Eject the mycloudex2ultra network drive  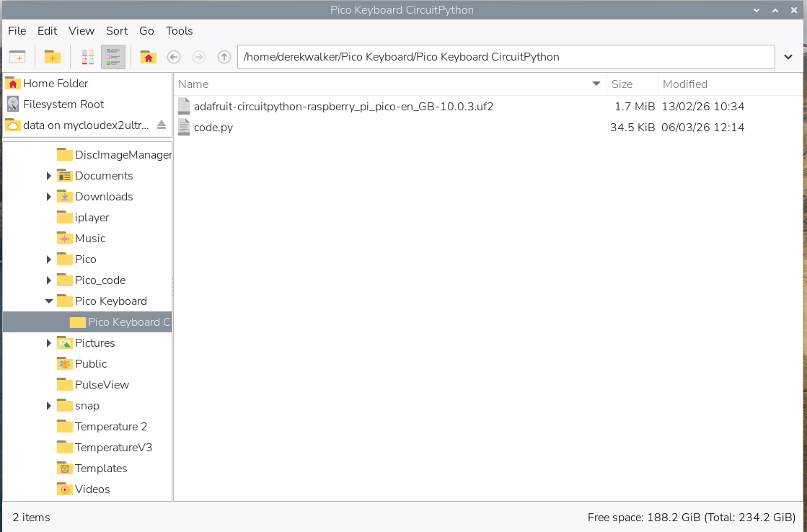click(x=162, y=125)
